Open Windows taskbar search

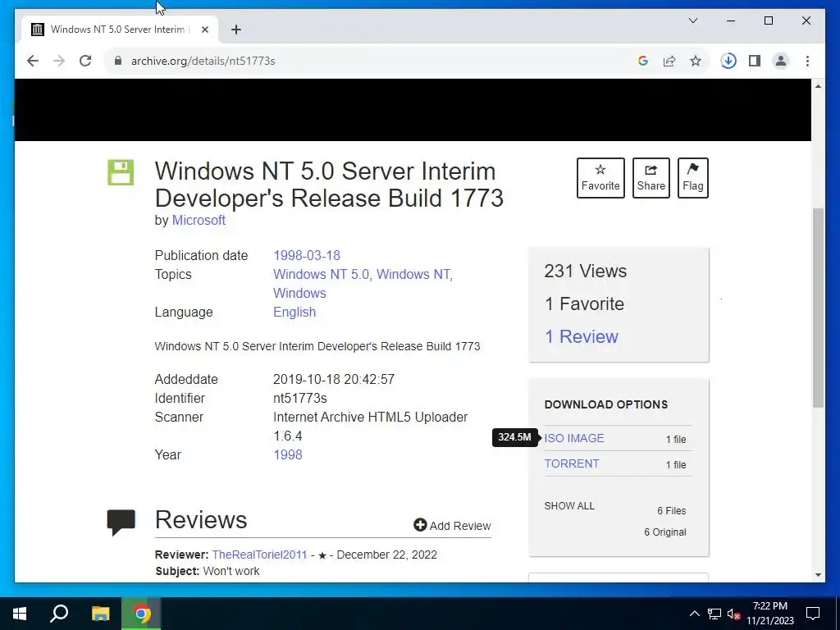click(59, 614)
